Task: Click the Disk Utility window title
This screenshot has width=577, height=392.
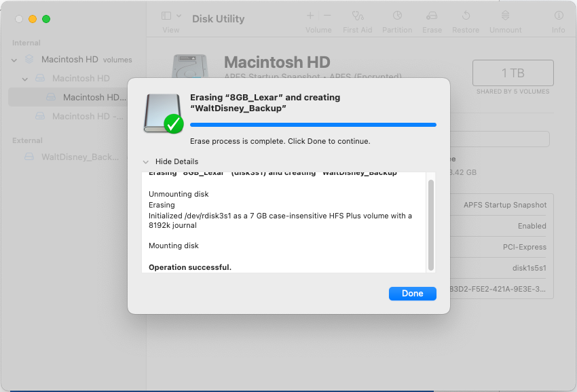Action: [x=218, y=19]
